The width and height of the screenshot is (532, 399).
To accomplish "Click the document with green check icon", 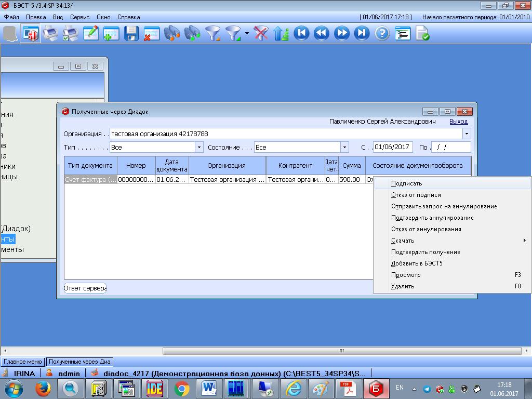I will (x=422, y=34).
